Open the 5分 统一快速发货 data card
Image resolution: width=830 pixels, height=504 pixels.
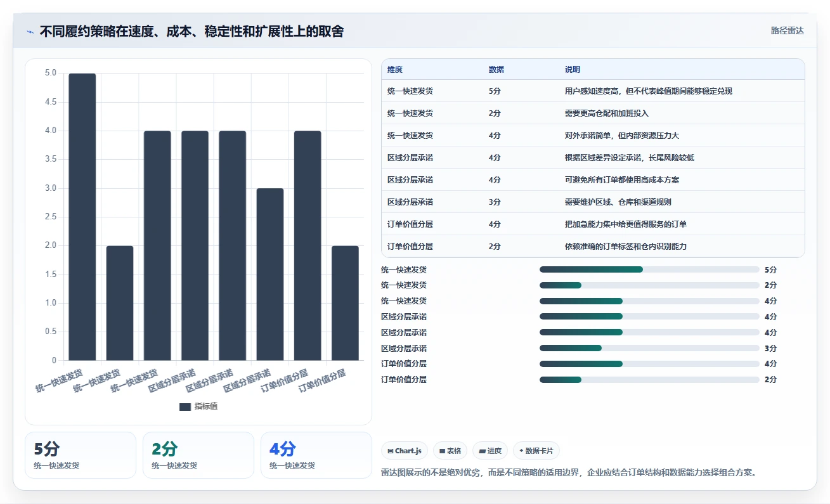click(81, 455)
